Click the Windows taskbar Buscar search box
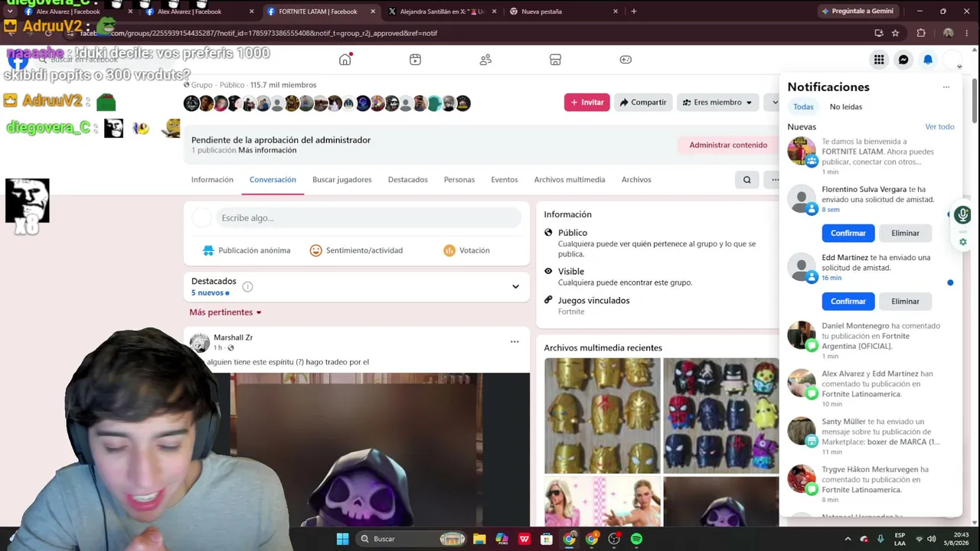The height and width of the screenshot is (551, 980). [x=412, y=539]
